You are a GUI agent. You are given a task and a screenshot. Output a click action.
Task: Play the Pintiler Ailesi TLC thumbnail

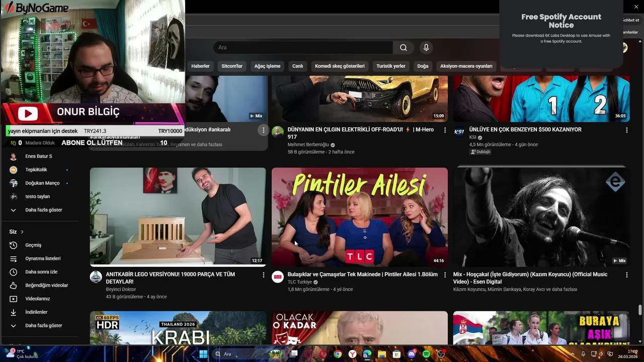(360, 217)
